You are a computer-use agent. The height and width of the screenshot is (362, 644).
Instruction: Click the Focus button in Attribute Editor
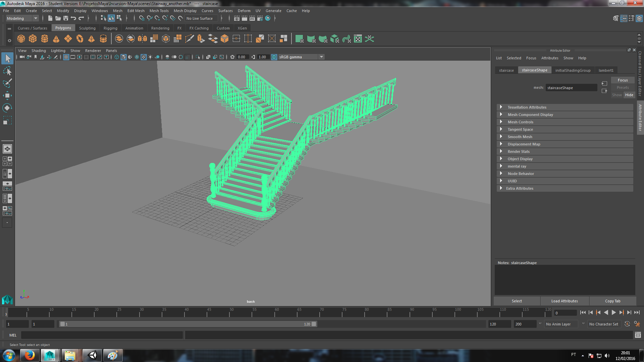623,80
